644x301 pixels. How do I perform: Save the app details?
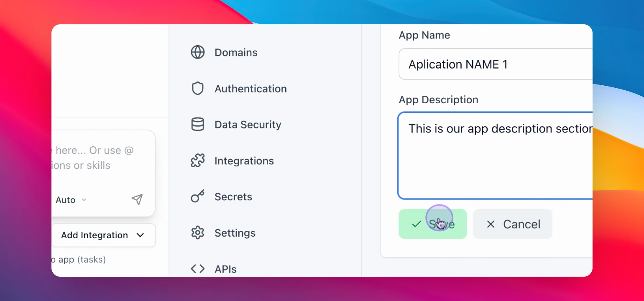433,224
